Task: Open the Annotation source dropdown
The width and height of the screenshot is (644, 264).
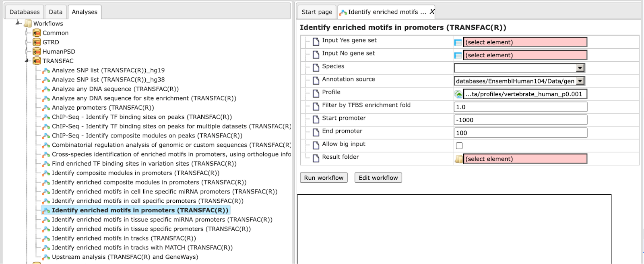Action: [x=580, y=81]
